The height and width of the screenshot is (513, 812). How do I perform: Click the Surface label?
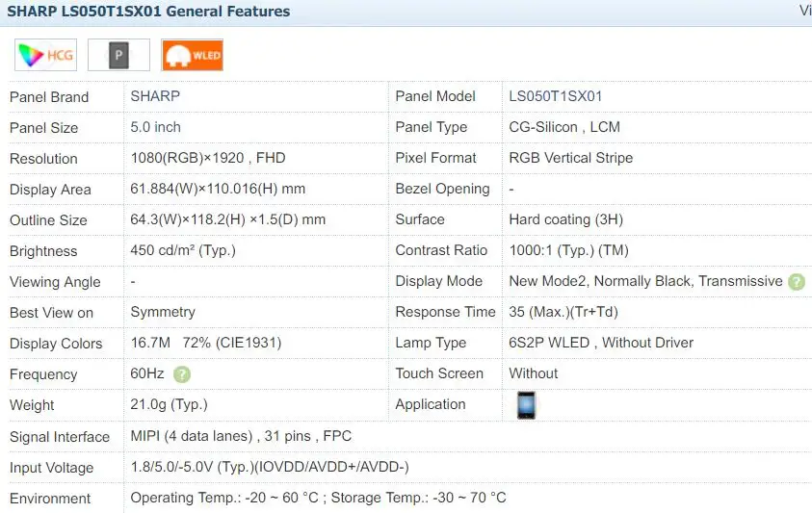(420, 219)
